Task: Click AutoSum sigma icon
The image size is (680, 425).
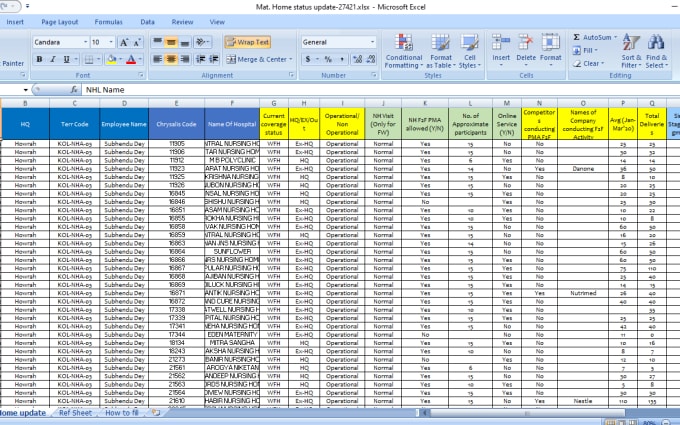Action: point(576,37)
